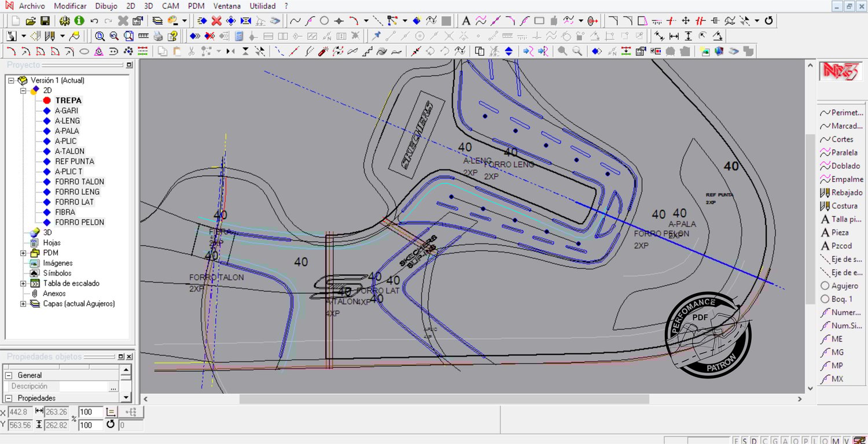Toggle the Agujero layer circle option
Viewport: 868px width, 444px height.
click(x=825, y=286)
